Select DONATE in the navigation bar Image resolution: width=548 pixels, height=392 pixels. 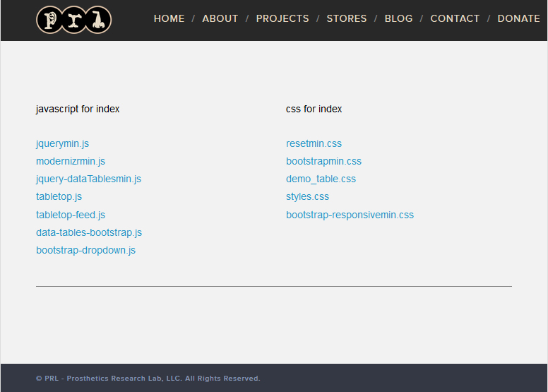point(518,18)
